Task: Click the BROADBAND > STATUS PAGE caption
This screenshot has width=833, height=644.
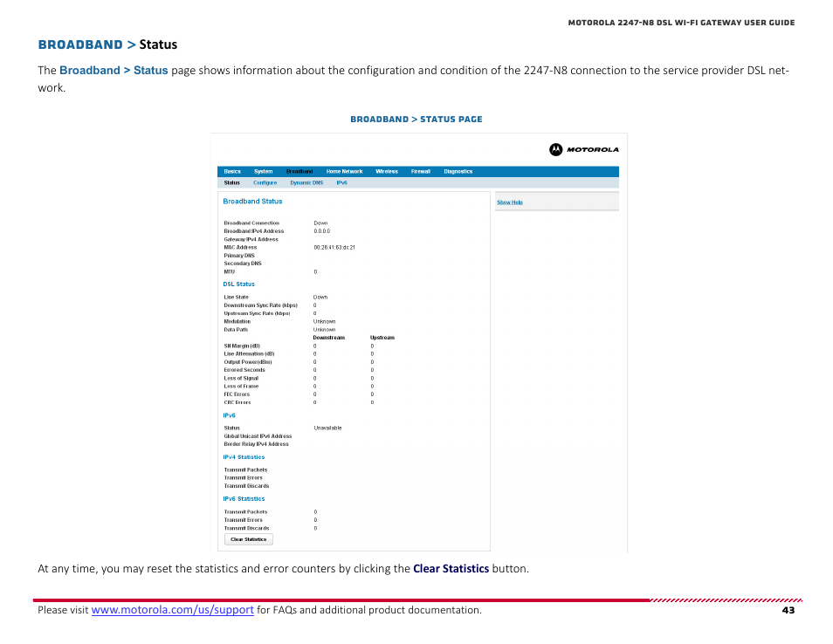Action: point(416,120)
